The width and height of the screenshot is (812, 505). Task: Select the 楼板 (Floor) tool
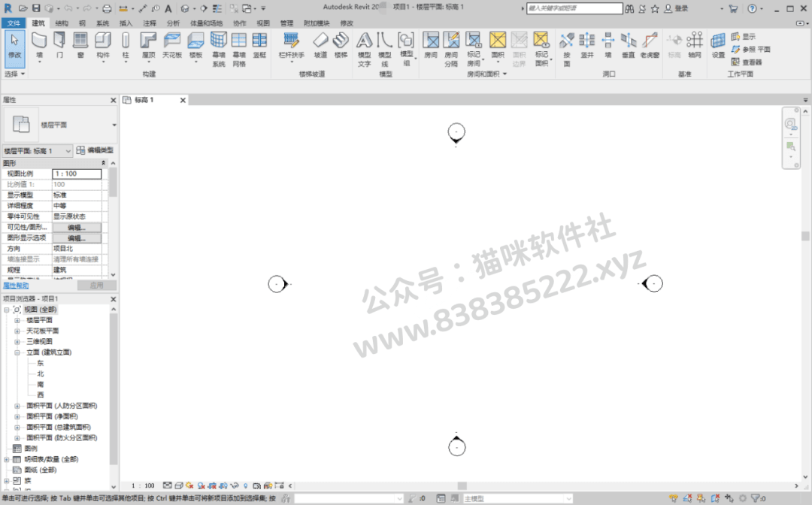pos(195,46)
